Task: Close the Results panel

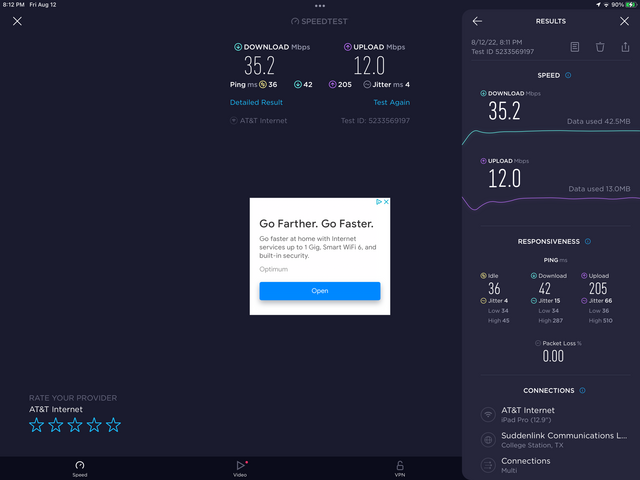Action: click(624, 21)
